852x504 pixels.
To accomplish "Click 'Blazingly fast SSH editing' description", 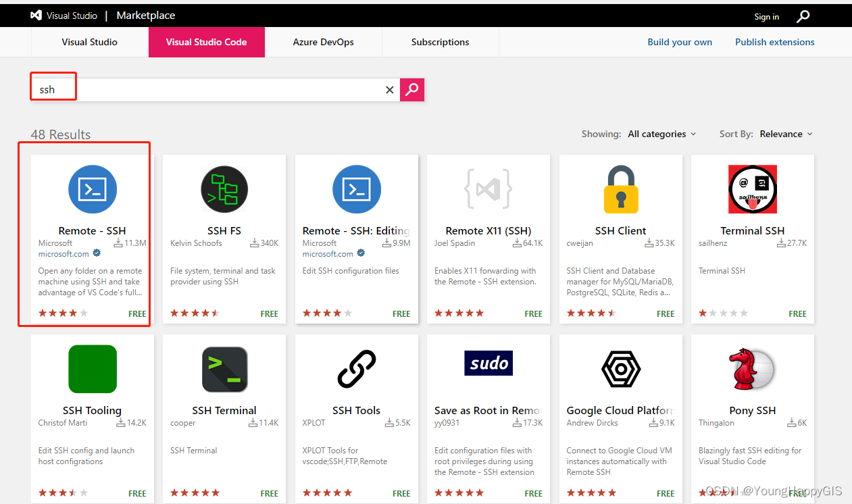I will tap(750, 456).
